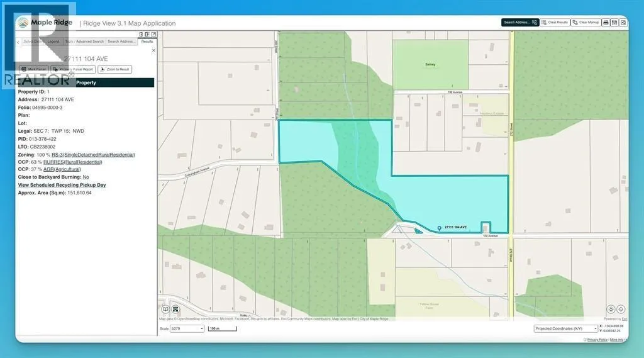Pop out the side panel into a window
This screenshot has height=358, width=644.
tap(153, 34)
